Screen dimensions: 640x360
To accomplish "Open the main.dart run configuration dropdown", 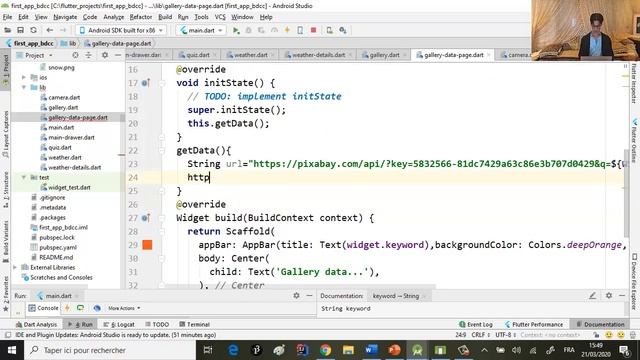I will (201, 30).
